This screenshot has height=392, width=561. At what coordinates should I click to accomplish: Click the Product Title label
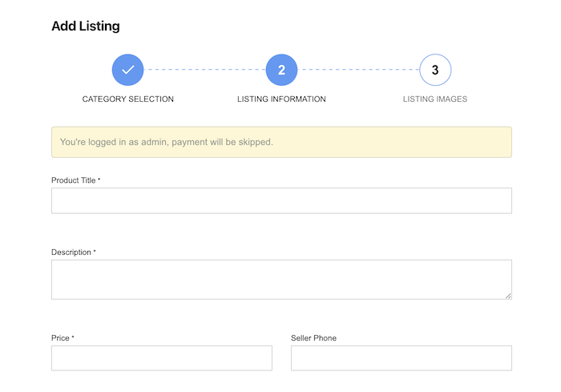(x=76, y=180)
